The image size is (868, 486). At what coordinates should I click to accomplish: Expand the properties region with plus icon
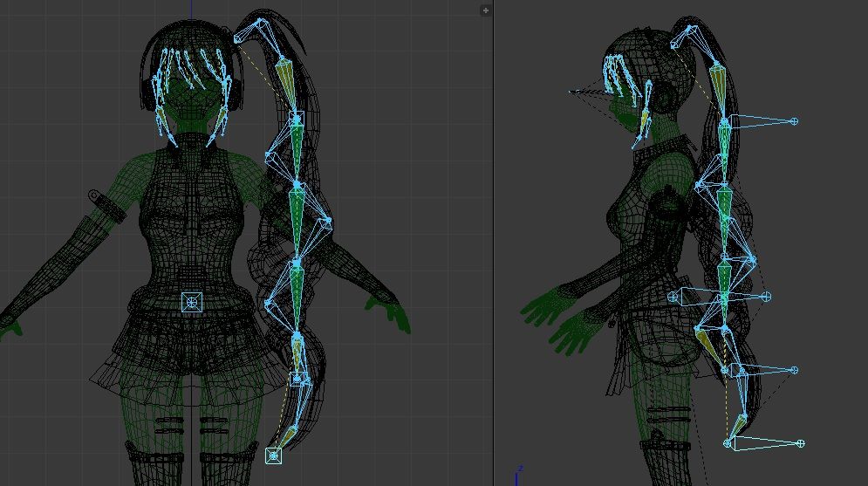(x=486, y=10)
